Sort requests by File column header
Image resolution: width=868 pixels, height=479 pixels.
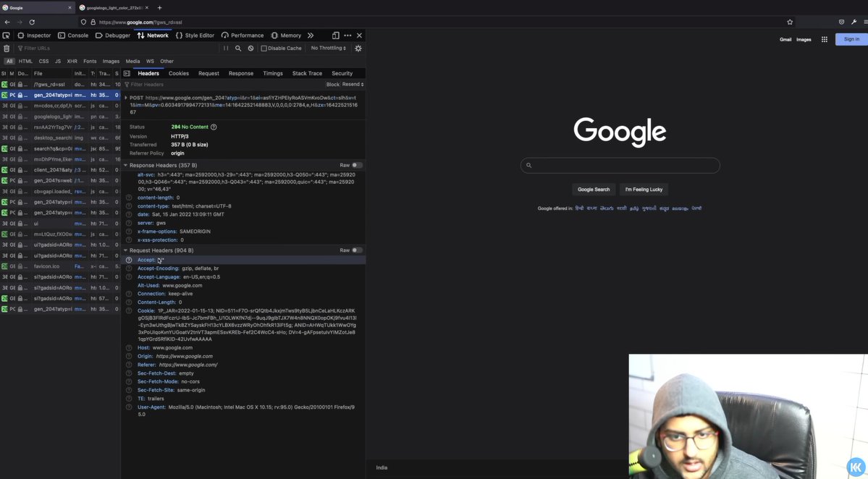52,73
